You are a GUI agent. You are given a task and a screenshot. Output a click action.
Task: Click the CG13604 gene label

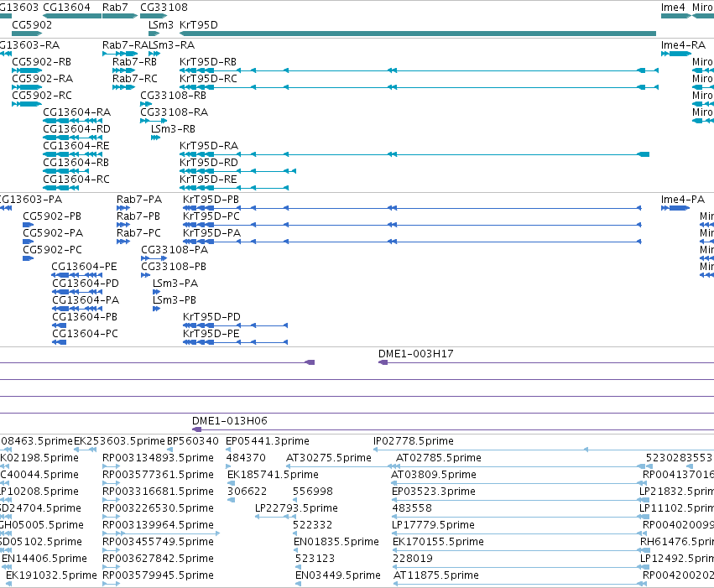click(66, 8)
